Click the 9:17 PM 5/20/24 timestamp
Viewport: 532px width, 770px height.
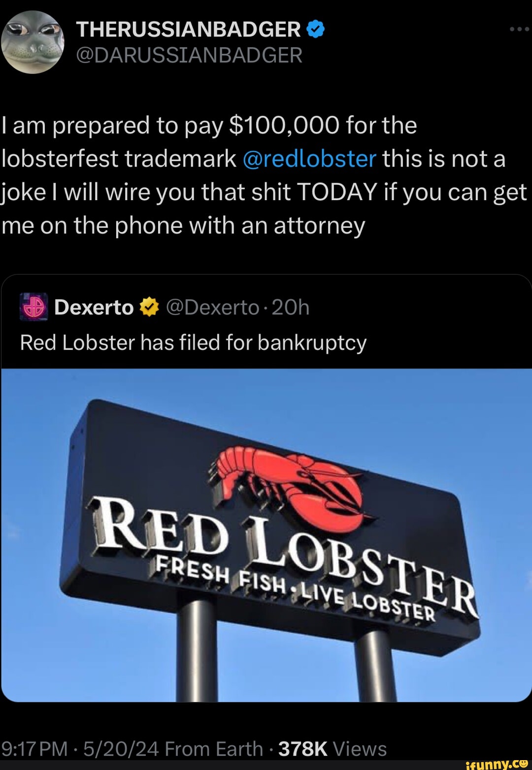[80, 749]
